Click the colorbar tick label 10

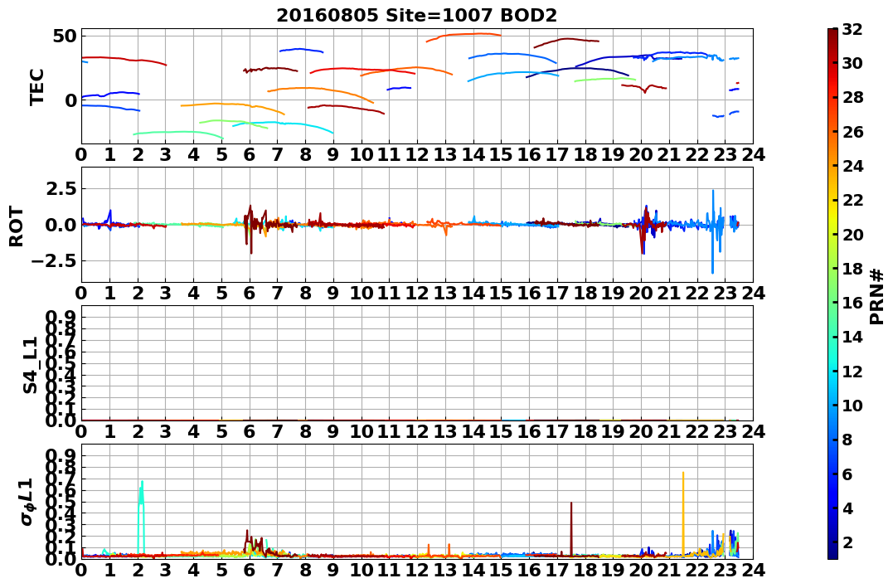pos(852,405)
